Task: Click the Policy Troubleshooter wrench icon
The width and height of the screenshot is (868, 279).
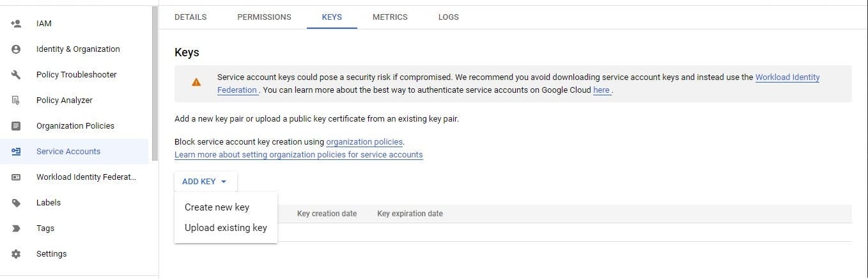Action: pos(16,75)
